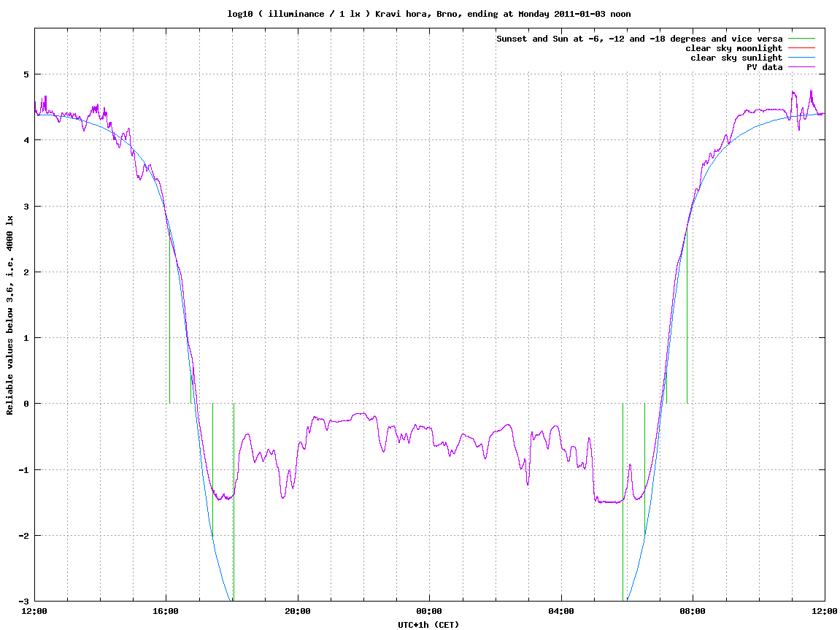Click the '08:00' x-axis tick label

[x=693, y=611]
